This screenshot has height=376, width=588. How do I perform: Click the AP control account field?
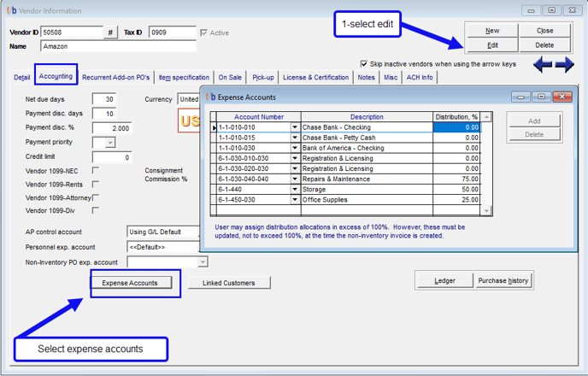point(163,232)
